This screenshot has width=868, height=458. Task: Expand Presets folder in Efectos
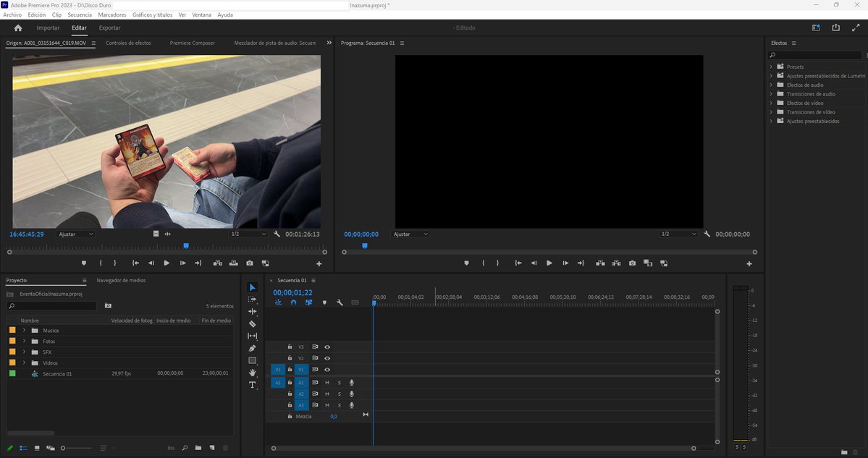click(771, 67)
